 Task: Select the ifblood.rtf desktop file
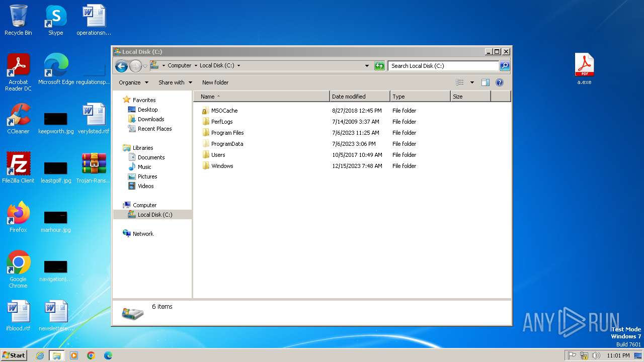[x=18, y=316]
